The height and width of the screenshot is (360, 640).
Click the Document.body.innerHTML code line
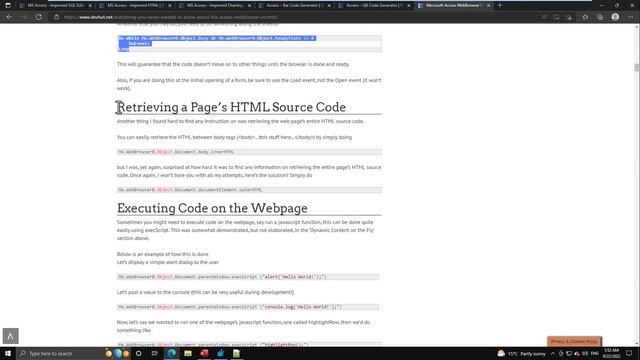point(249,152)
